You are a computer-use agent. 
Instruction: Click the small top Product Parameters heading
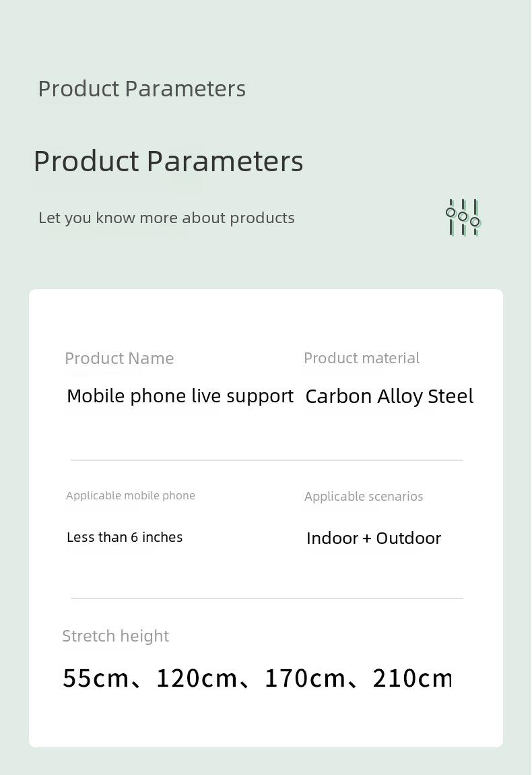point(142,89)
